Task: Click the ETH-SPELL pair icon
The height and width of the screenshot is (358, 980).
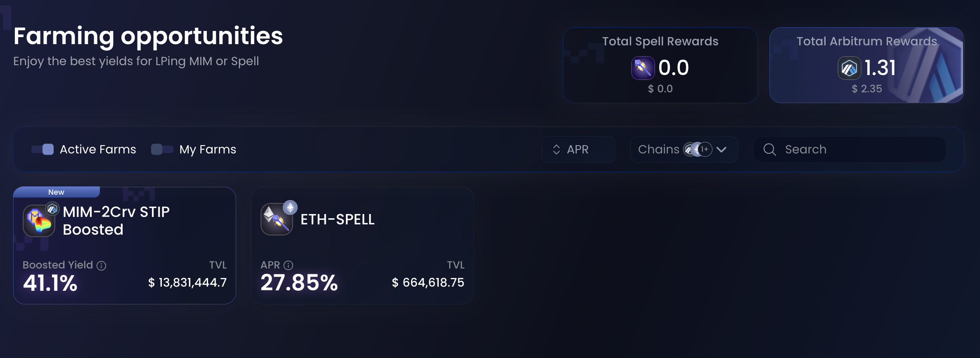Action: [x=276, y=220]
